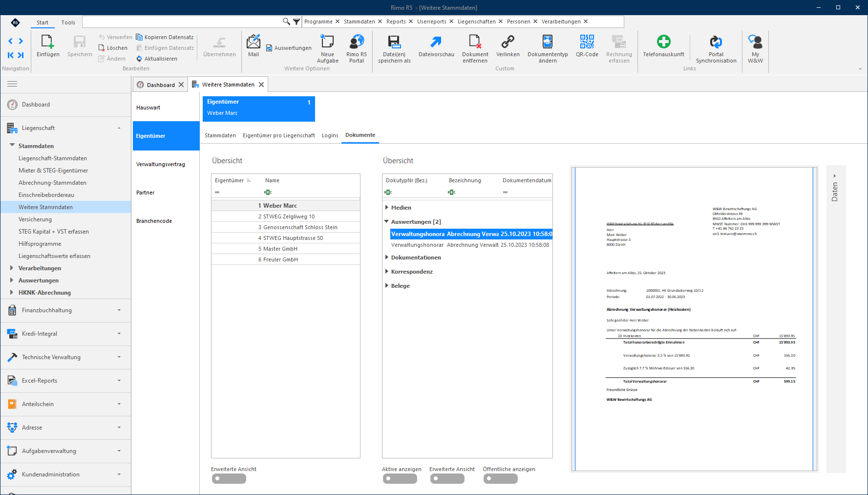Click the Mail icon in ribbon
Image resolution: width=868 pixels, height=495 pixels.
[254, 42]
